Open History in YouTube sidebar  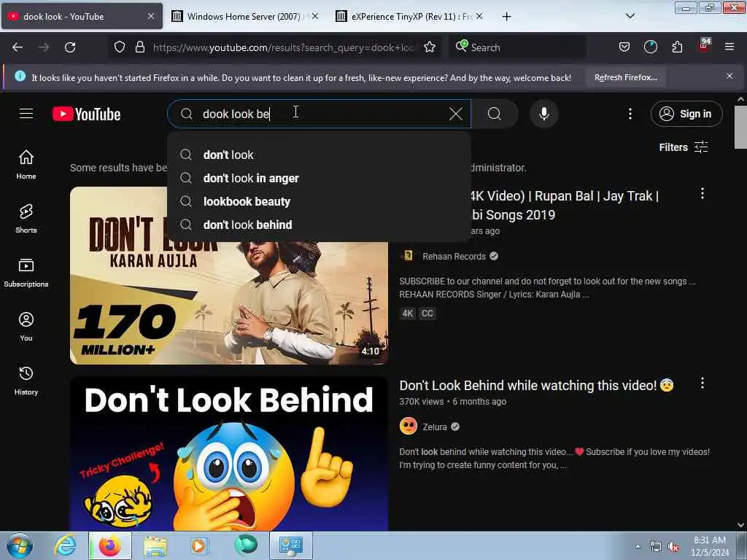coord(26,381)
